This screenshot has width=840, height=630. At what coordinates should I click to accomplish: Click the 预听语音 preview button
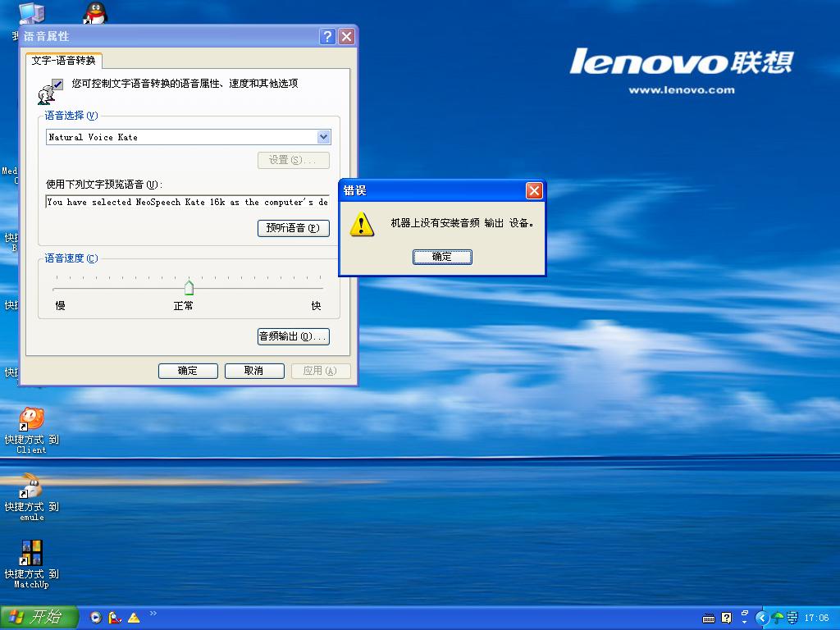coord(293,228)
